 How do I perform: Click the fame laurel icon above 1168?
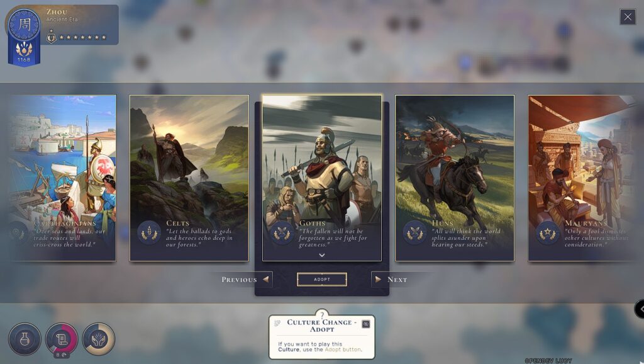coord(24,49)
